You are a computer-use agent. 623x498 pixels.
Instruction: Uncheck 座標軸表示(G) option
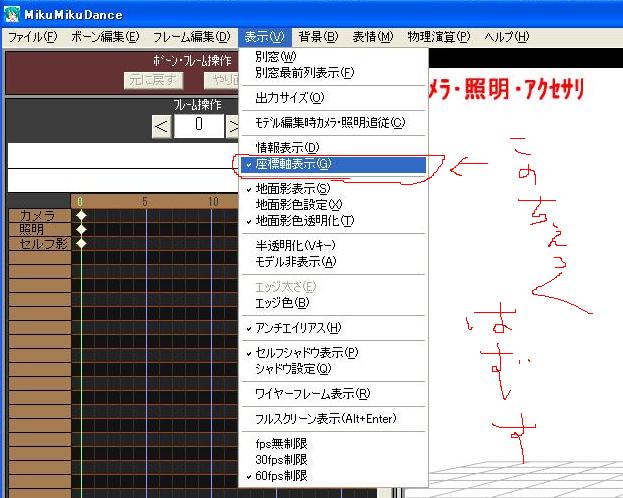click(334, 164)
